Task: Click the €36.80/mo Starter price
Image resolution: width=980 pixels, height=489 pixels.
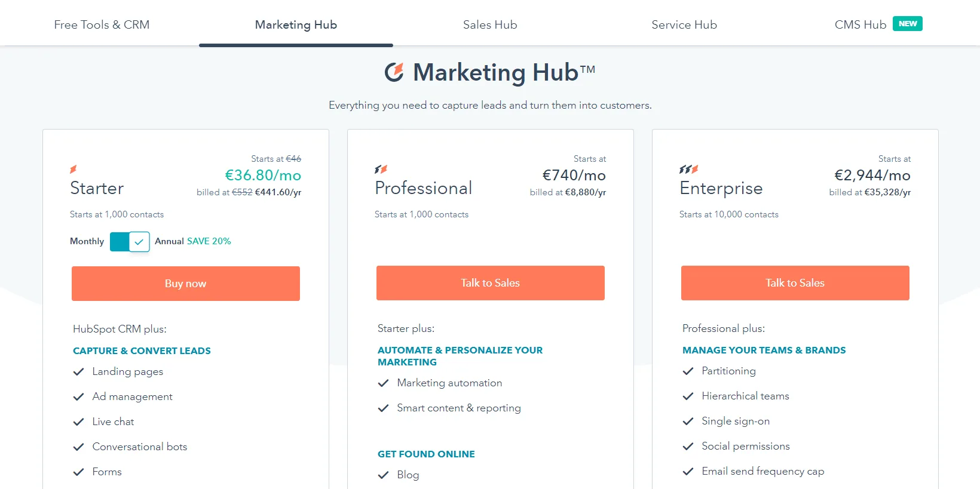Action: (x=263, y=175)
